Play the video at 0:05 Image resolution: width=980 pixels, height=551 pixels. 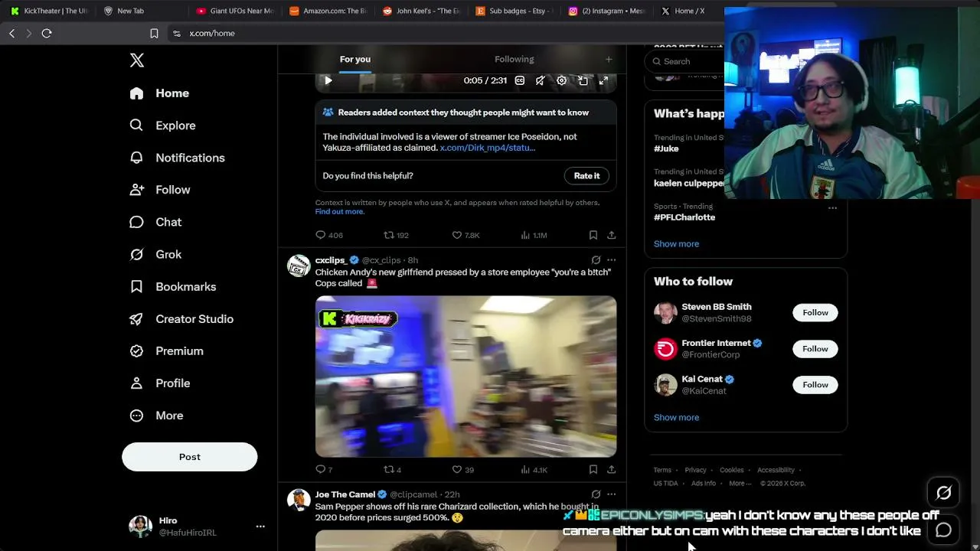point(328,80)
